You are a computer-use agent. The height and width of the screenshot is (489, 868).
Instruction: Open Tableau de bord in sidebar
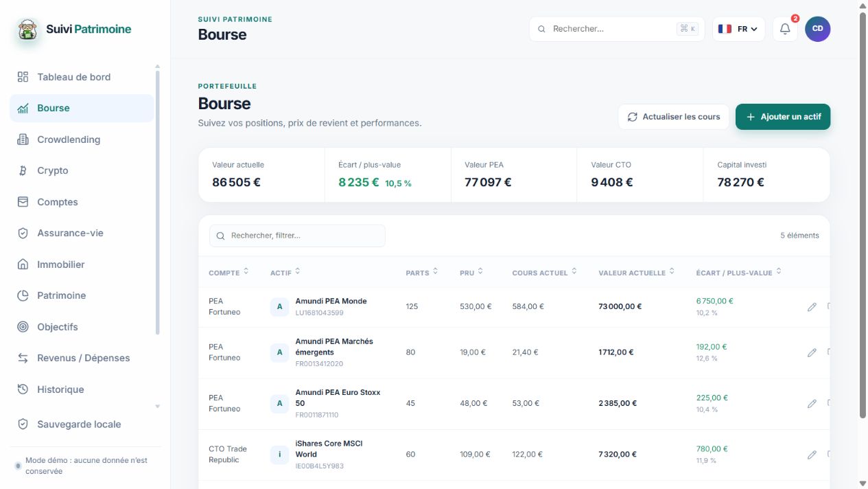point(82,77)
